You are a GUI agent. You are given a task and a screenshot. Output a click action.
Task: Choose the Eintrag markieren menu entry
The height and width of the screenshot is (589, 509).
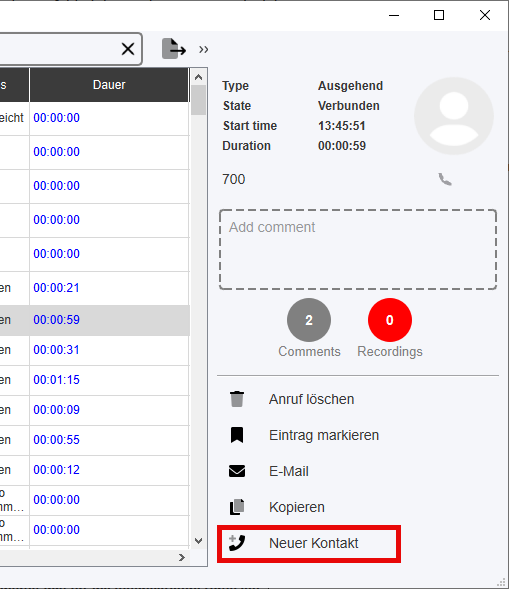(x=324, y=435)
